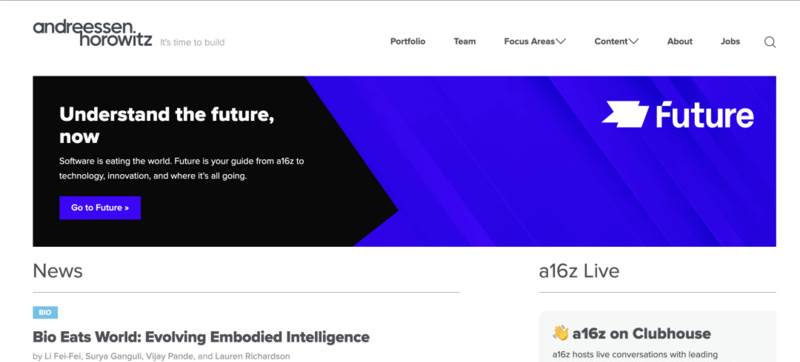The width and height of the screenshot is (800, 362).
Task: Open Bio Eats World article headline
Action: 201,337
